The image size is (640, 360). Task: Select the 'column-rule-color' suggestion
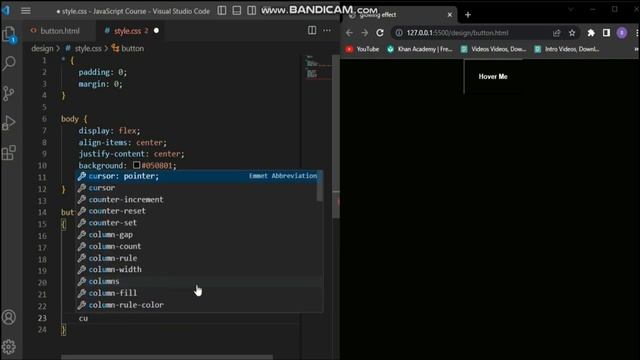click(198, 305)
